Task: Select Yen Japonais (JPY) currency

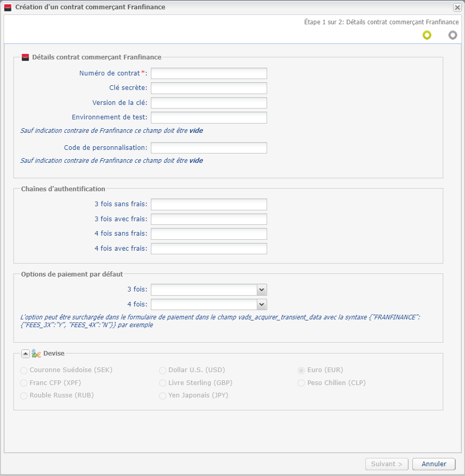Action: 163,396
